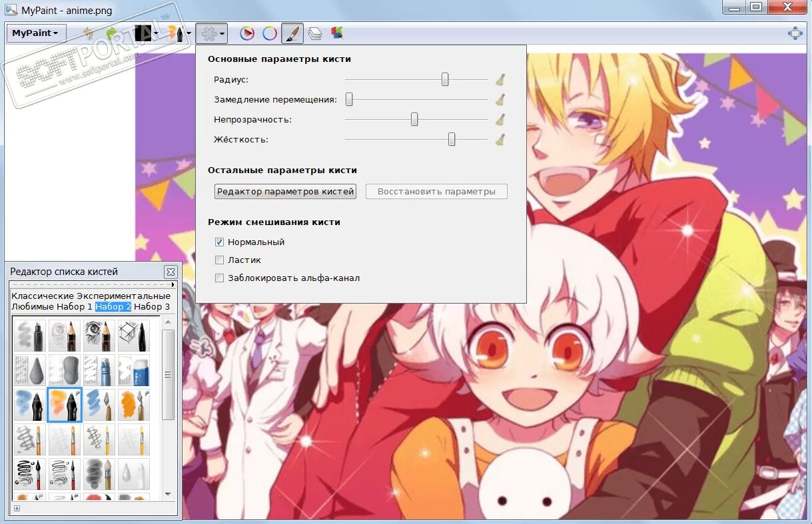
Task: Toggle the brush list editor icon
Action: 292,33
